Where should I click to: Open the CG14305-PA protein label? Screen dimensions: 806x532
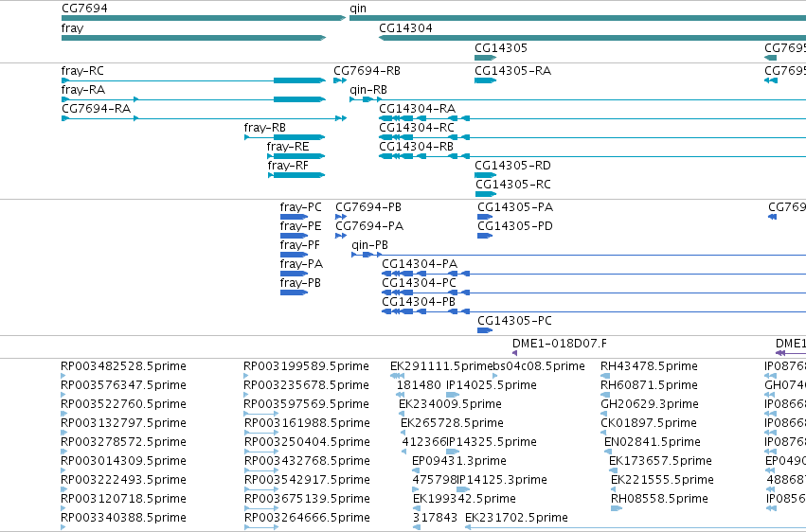(515, 207)
